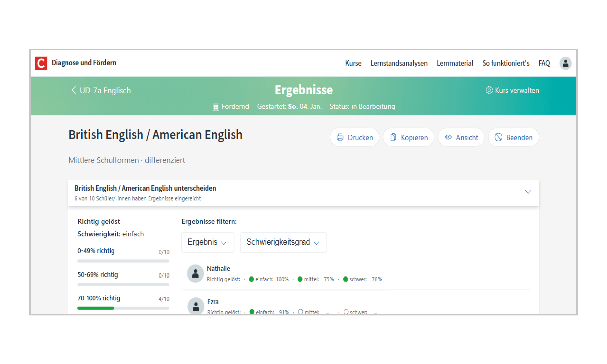Click the empty circle next to schwer for Ezra

tap(346, 312)
